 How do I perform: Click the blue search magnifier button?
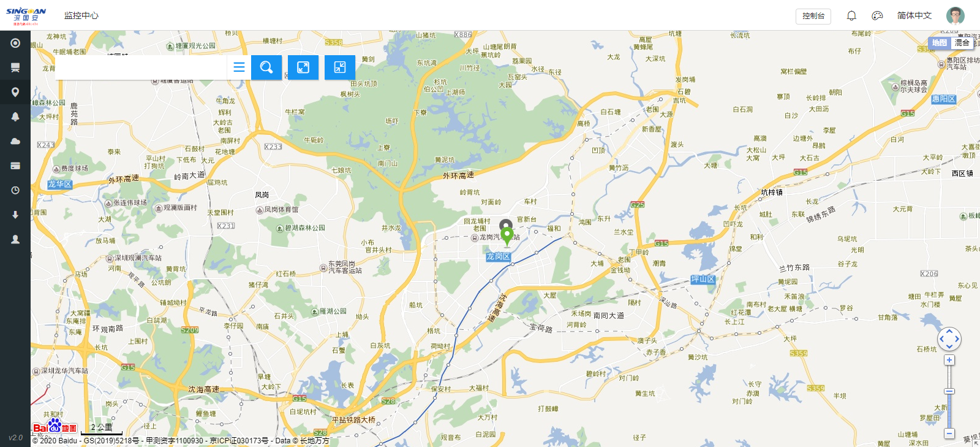point(266,67)
